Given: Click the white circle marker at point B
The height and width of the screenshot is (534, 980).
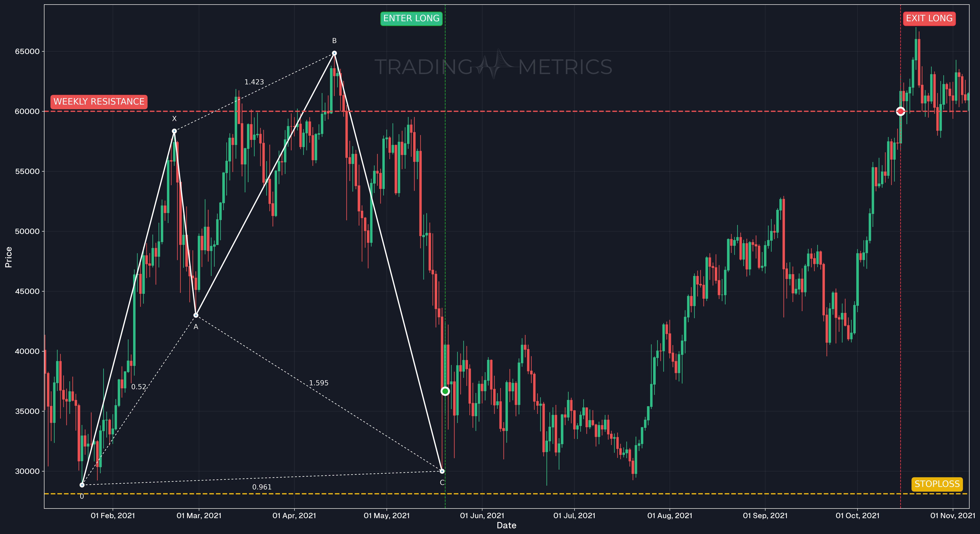Looking at the screenshot, I should point(334,53).
